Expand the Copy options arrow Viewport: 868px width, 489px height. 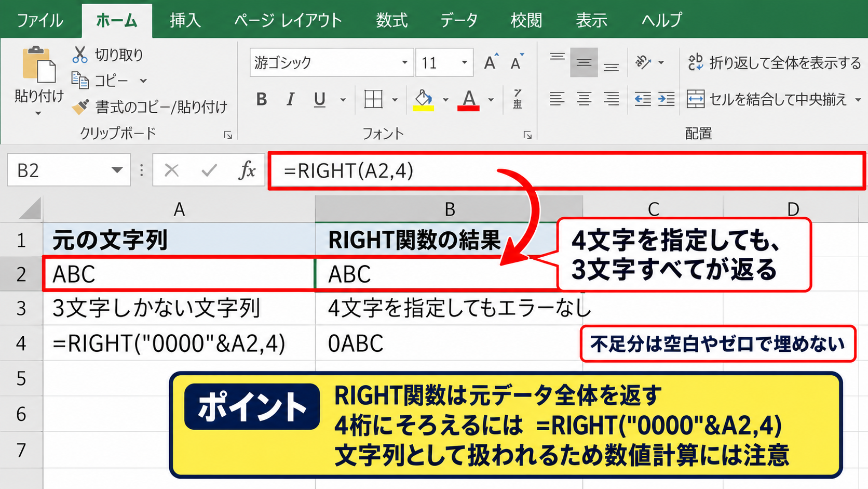(143, 81)
